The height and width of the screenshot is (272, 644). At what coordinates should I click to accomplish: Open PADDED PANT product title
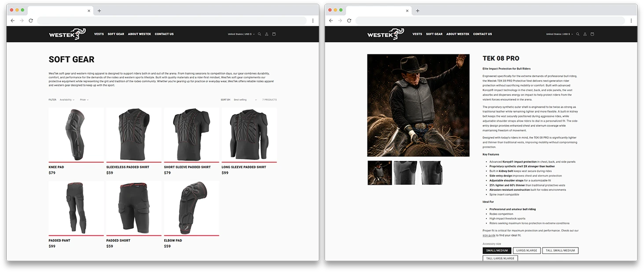point(59,241)
